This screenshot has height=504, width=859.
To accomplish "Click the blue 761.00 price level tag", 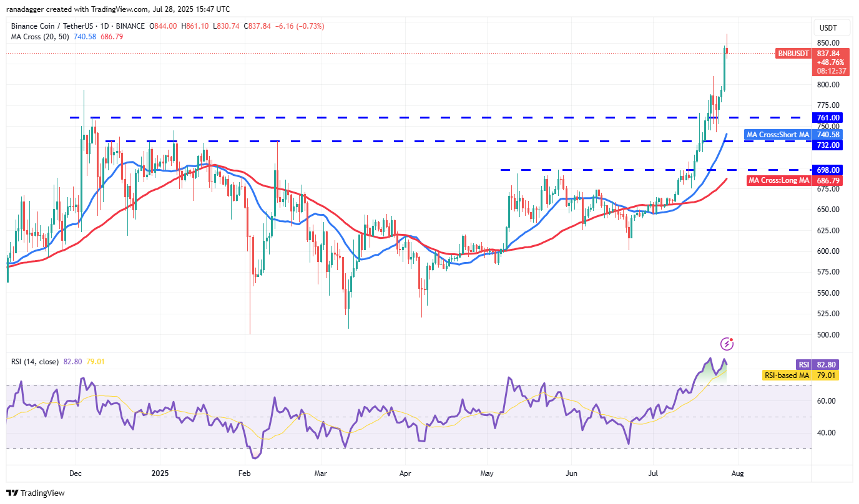I will pos(830,117).
